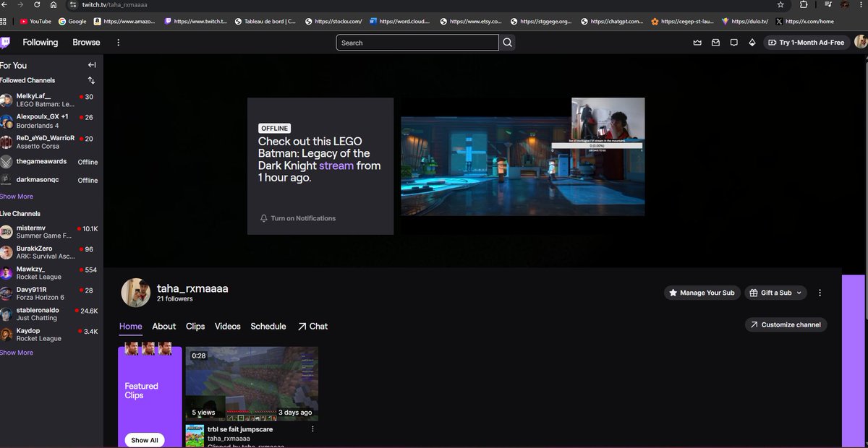Switch to the About tab
This screenshot has width=868, height=448.
163,327
